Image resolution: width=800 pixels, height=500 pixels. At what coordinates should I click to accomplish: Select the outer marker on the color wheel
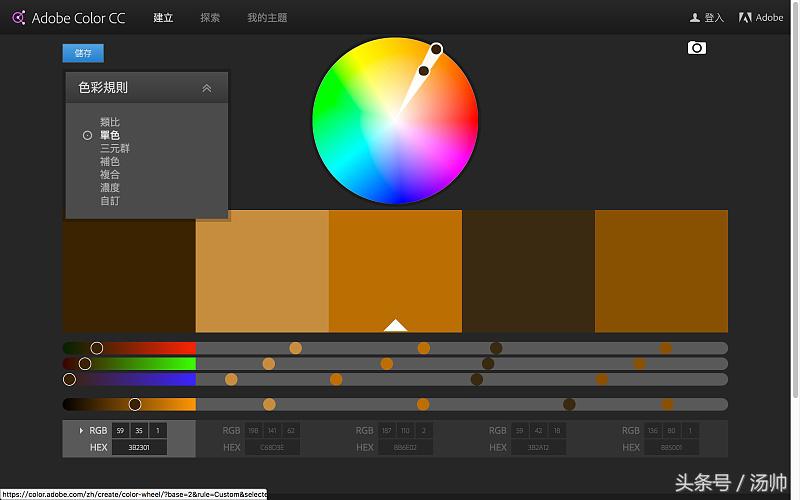pyautogui.click(x=436, y=49)
